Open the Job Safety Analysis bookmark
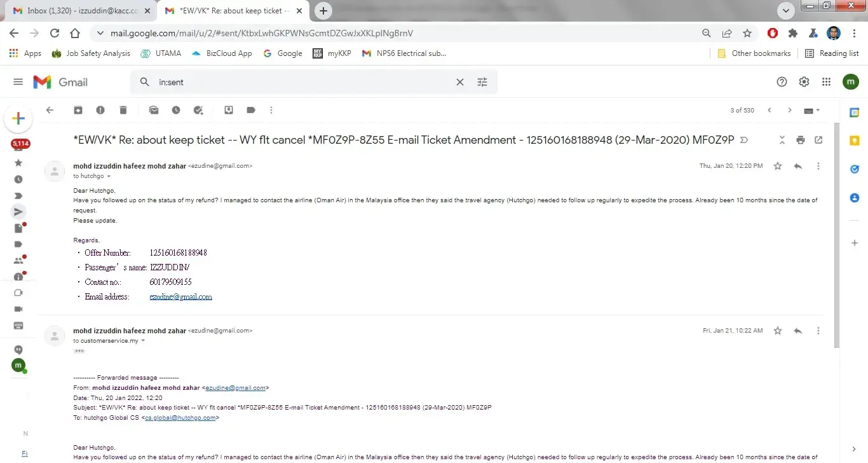This screenshot has width=868, height=463. pyautogui.click(x=91, y=53)
